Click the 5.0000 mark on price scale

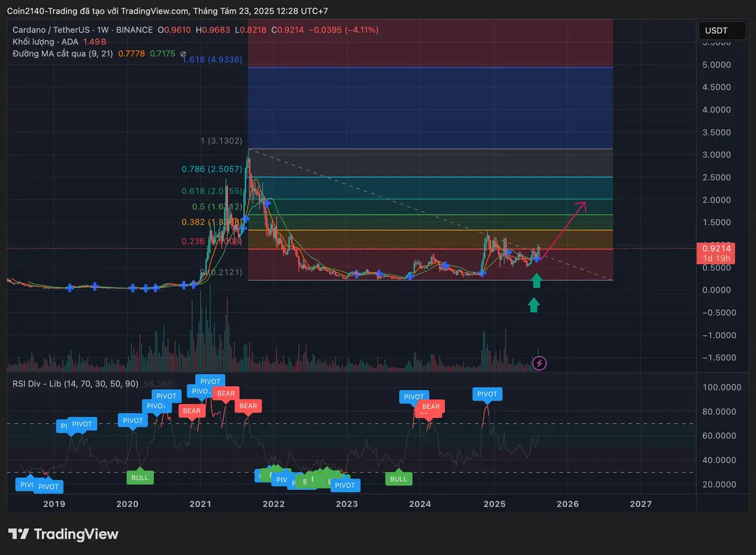(x=716, y=65)
